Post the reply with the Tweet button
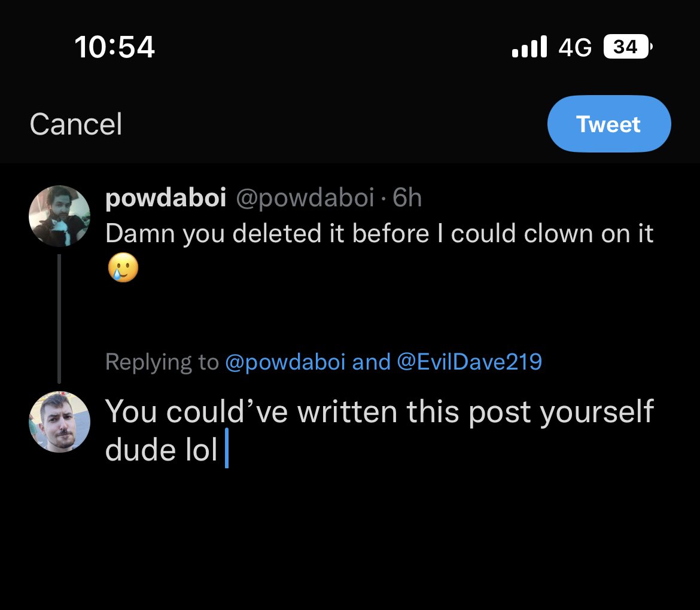The height and width of the screenshot is (610, 700). coord(608,124)
